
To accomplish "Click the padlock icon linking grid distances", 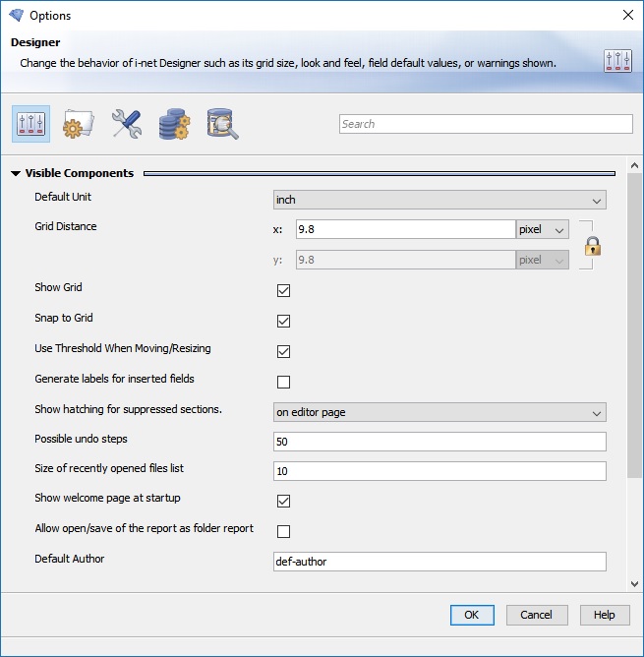I will (593, 245).
